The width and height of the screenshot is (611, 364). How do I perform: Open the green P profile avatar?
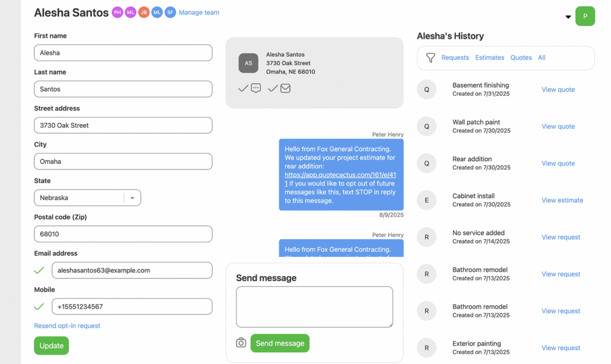click(585, 16)
